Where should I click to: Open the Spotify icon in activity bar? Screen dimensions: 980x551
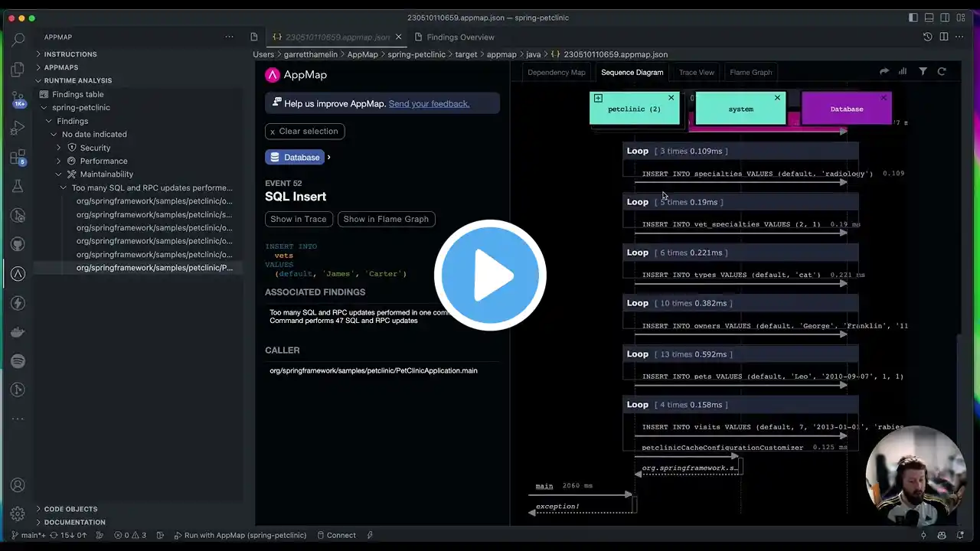(18, 361)
